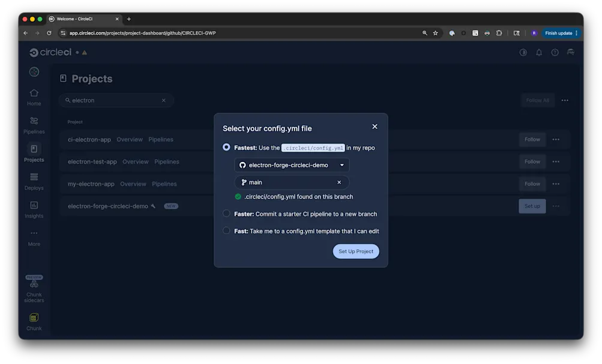Select the Fast config template option

coord(226,230)
